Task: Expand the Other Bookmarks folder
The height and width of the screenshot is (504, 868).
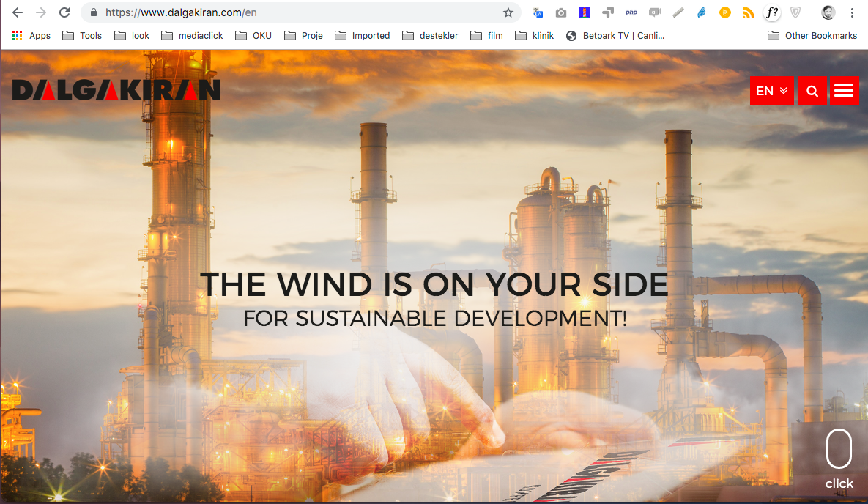Action: coord(812,35)
